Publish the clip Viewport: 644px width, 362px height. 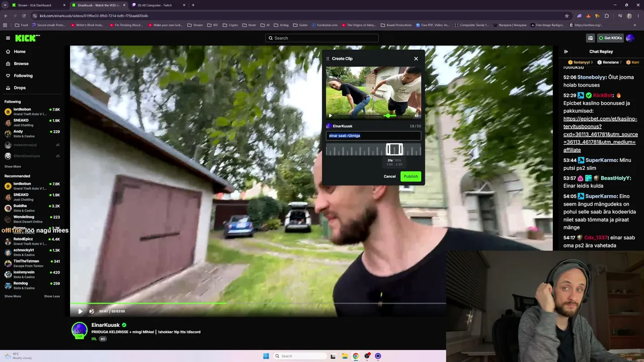411,176
